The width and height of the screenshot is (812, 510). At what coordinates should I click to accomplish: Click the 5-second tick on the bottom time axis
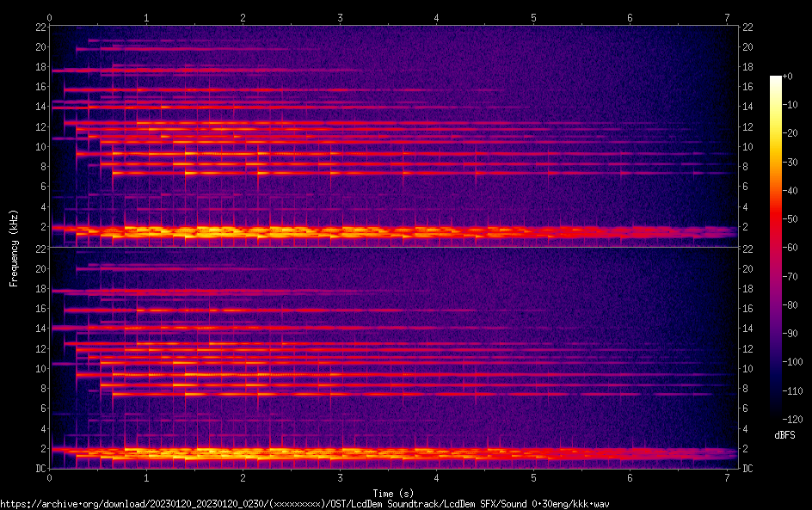coord(534,478)
